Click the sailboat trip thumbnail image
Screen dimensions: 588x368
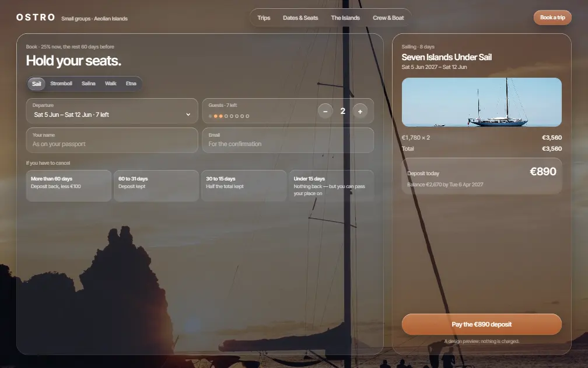click(x=481, y=102)
